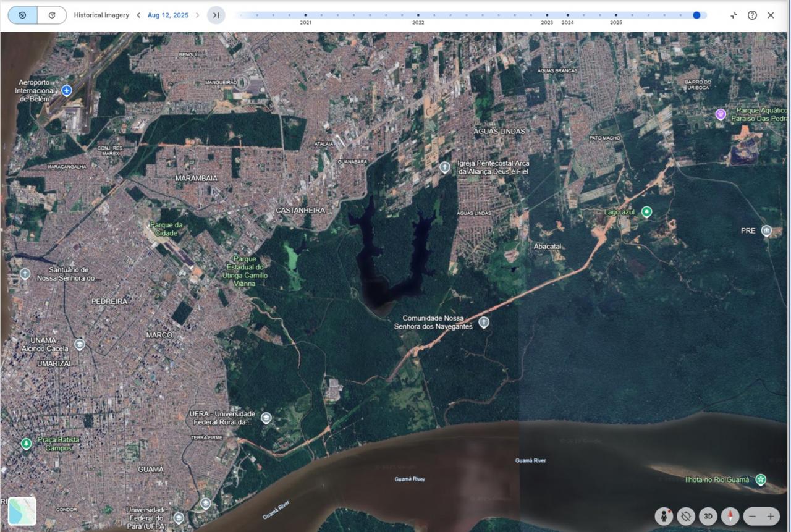Viewport: 791px width, 532px height.
Task: Click Parque Estadual do Utinga label
Action: click(245, 271)
